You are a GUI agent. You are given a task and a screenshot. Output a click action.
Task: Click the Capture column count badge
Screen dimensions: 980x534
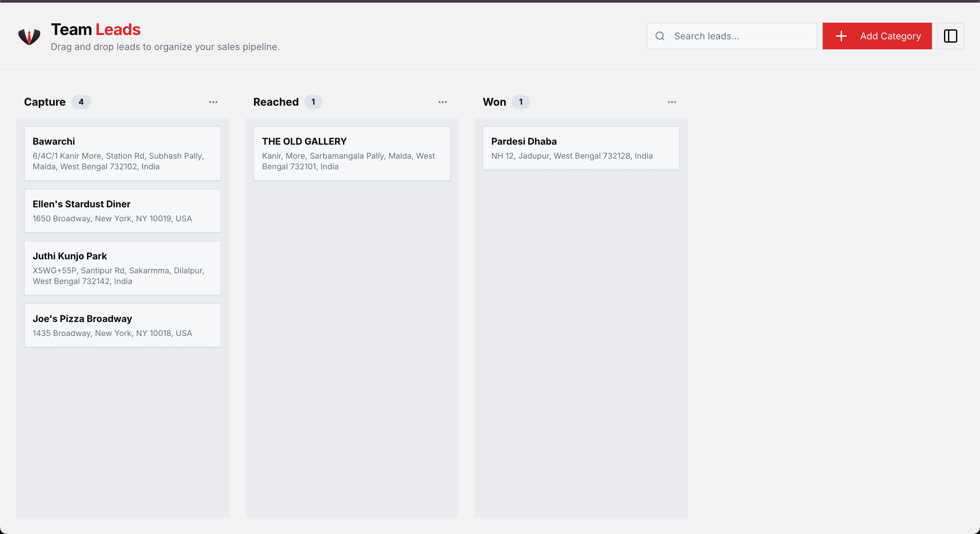pos(81,102)
